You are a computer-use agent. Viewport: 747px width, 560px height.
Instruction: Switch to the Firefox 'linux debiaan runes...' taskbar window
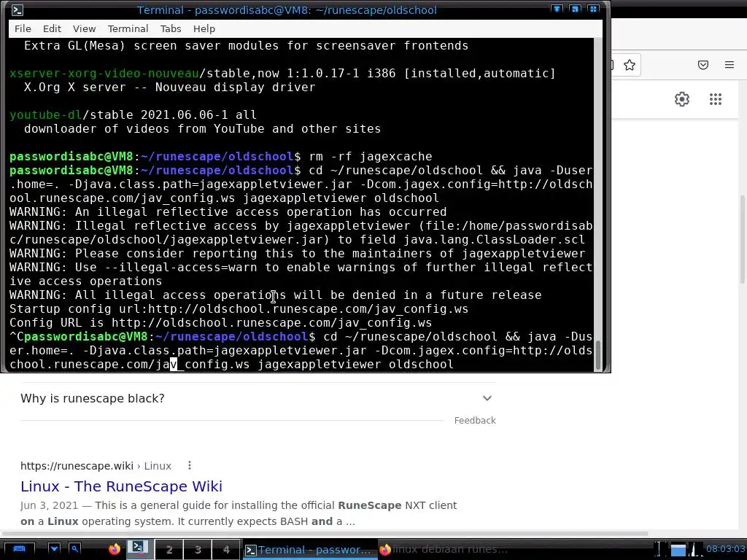tap(444, 550)
